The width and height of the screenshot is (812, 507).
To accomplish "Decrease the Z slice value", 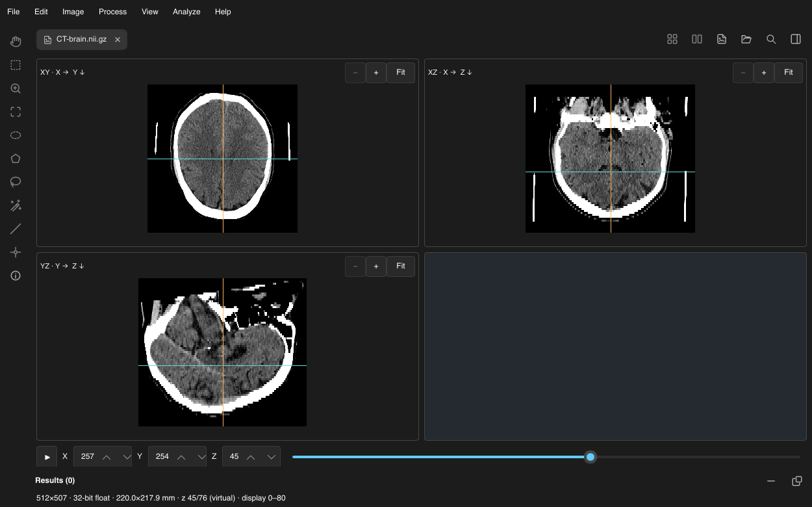I will click(272, 457).
